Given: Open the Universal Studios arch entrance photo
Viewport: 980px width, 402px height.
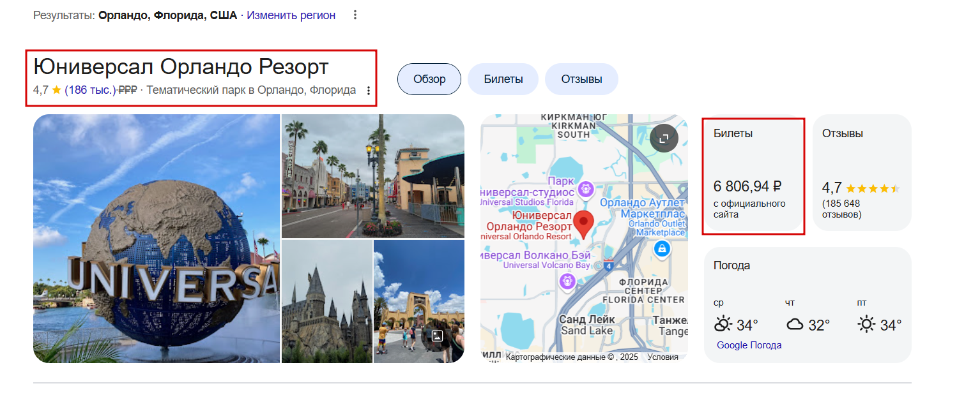Looking at the screenshot, I should click(x=419, y=302).
